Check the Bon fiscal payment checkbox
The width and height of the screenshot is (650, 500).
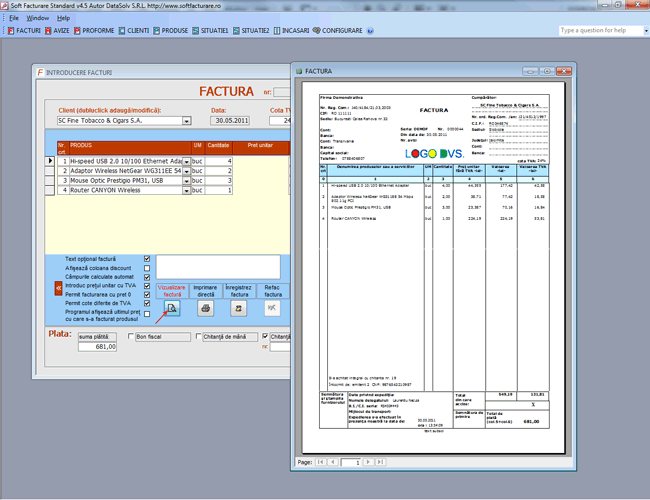coord(131,336)
